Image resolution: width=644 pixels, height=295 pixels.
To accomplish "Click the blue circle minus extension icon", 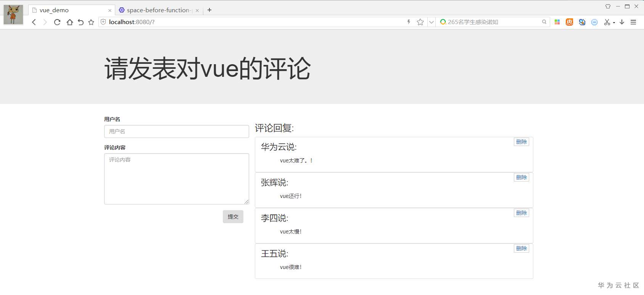I will [594, 22].
